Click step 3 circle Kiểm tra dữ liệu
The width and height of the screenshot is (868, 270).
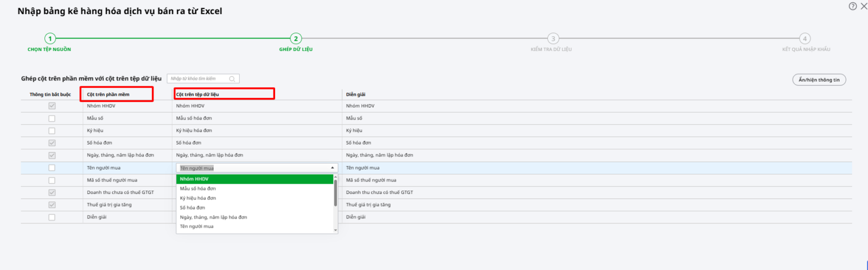(x=553, y=39)
